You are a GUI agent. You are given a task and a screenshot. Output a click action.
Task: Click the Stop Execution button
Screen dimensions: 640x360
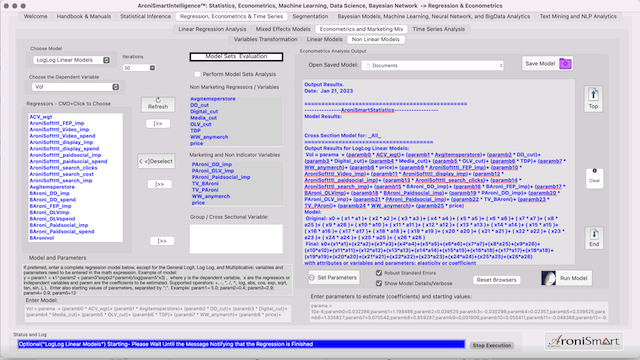[491, 345]
